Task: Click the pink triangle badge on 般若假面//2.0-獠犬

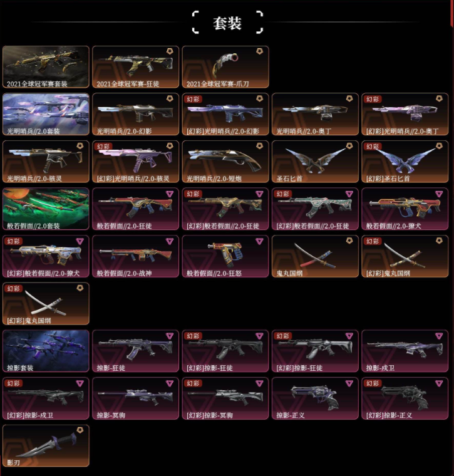Action: (x=439, y=194)
